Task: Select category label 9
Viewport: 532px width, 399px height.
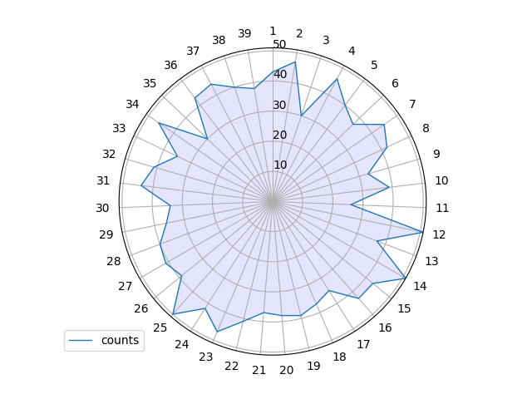Action: [436, 154]
